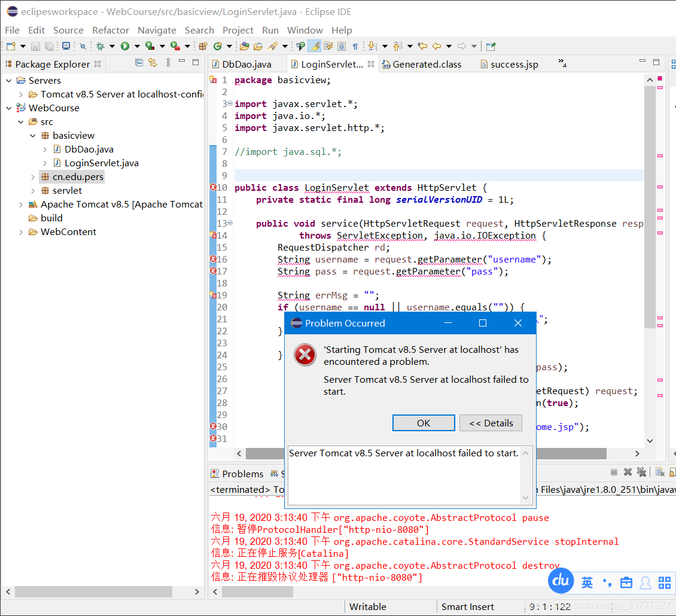676x616 pixels.
Task: Click the Search flashlight toolbar icon
Action: pyautogui.click(x=273, y=46)
